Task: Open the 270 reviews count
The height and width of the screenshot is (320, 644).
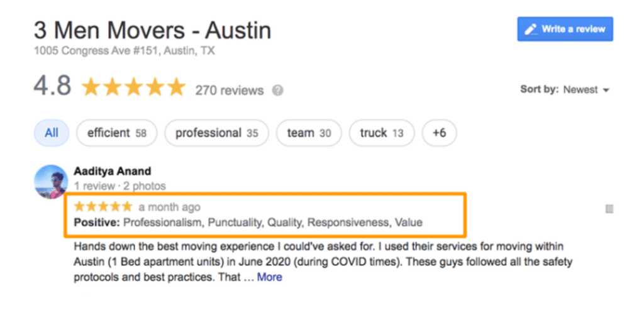Action: tap(229, 91)
